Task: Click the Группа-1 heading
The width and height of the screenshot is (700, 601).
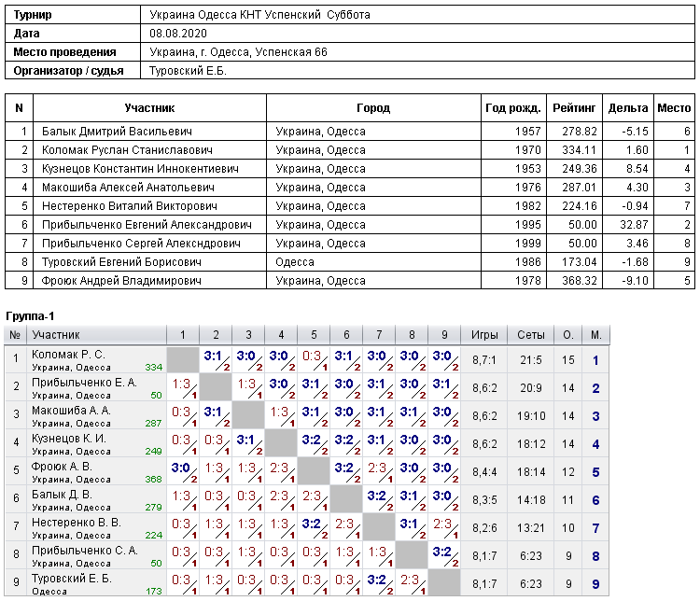Action: point(30,316)
